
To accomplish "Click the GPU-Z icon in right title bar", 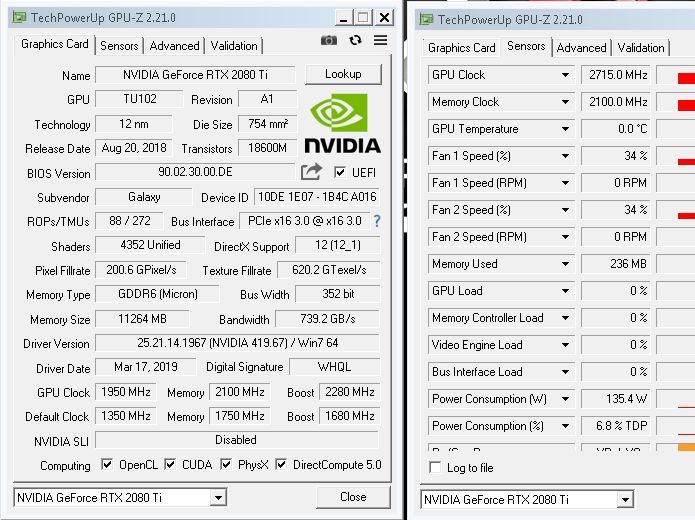I will pyautogui.click(x=426, y=20).
